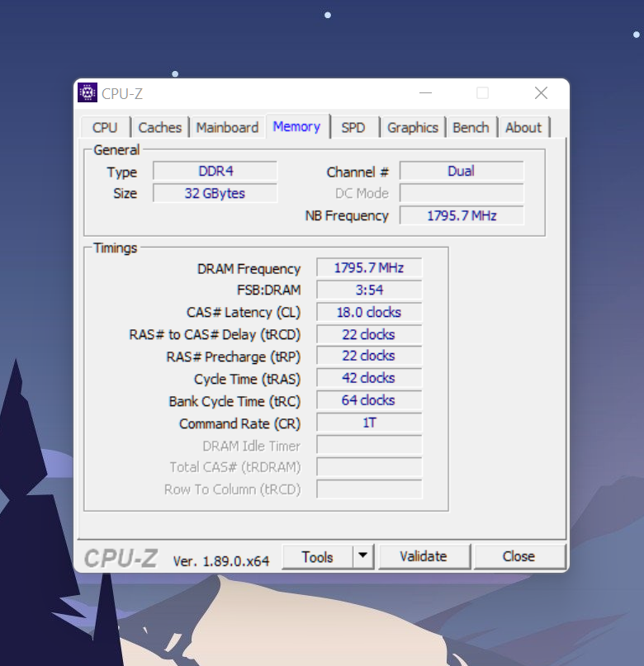Click the NB Frequency label

pyautogui.click(x=347, y=215)
